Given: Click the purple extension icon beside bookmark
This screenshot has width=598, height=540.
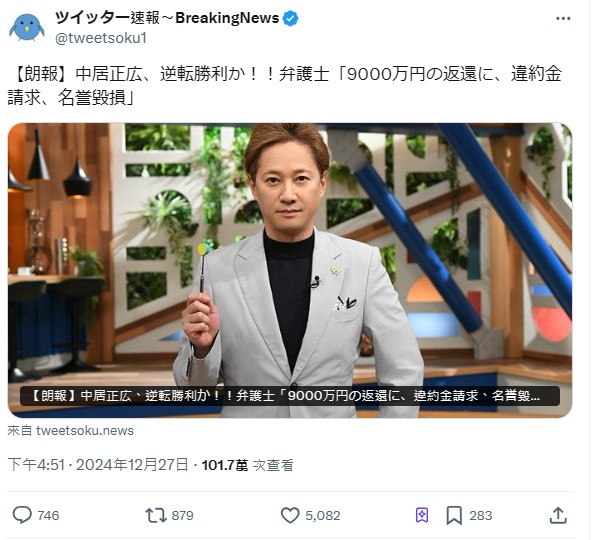Looking at the screenshot, I should point(422,515).
